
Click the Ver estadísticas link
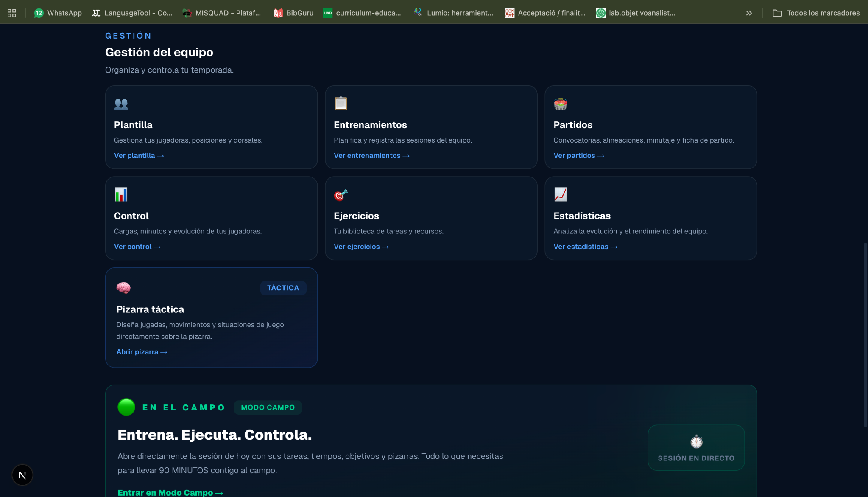click(x=586, y=247)
